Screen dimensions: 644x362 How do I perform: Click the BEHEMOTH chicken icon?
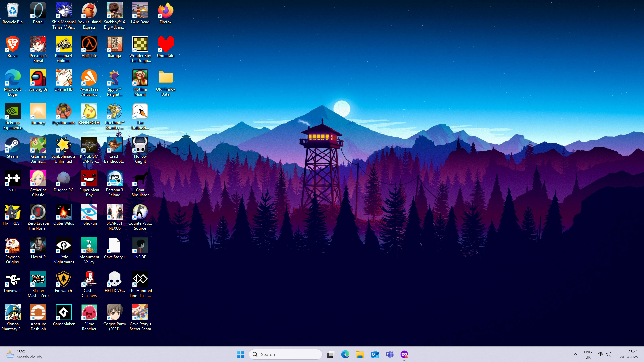pyautogui.click(x=89, y=111)
